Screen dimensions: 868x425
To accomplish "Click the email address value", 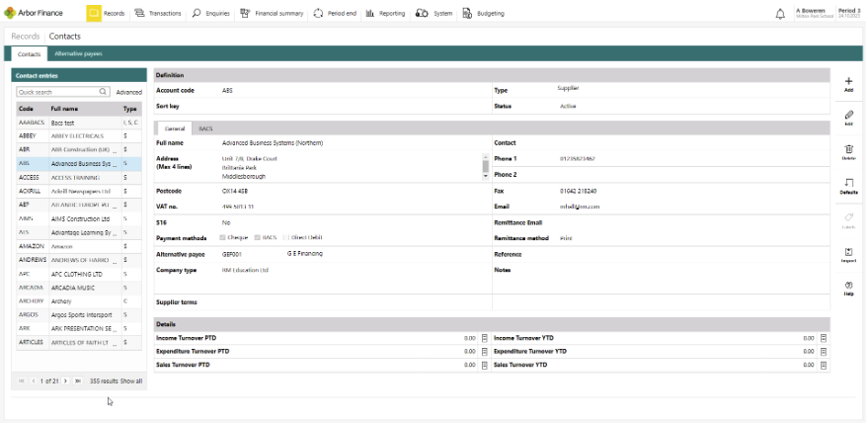I will click(x=580, y=207).
